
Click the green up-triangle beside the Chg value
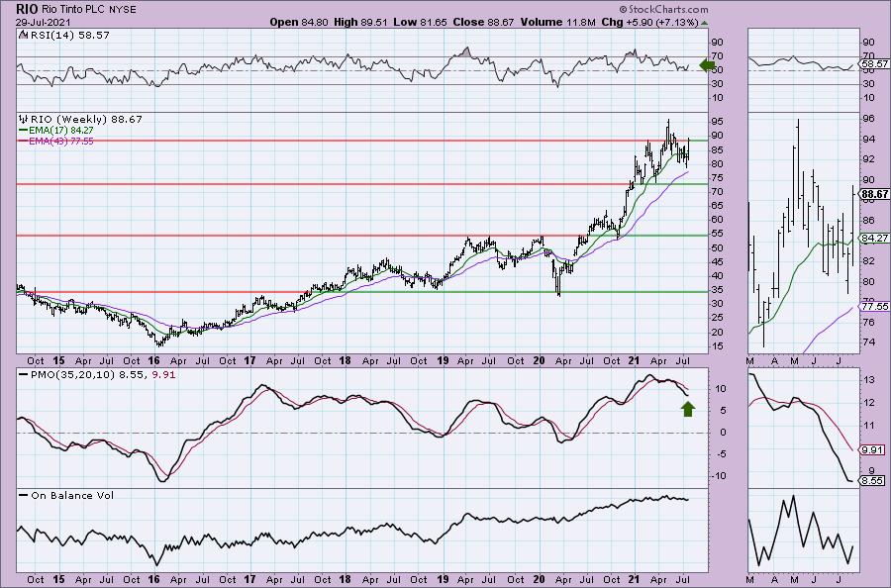click(x=705, y=23)
